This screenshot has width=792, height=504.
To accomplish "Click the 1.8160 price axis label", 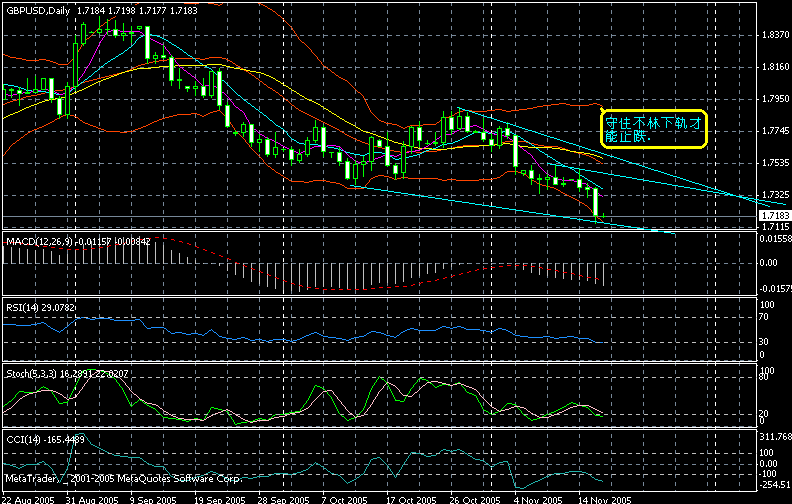I will pos(775,67).
